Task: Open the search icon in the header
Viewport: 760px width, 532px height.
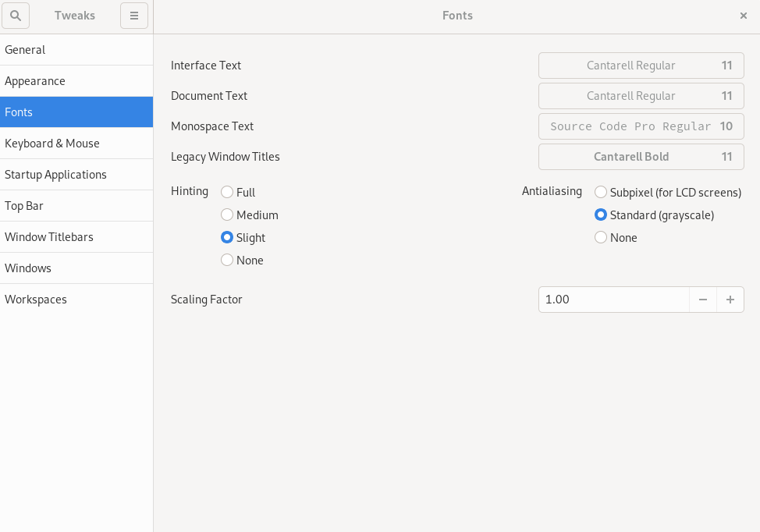Action: click(x=16, y=16)
